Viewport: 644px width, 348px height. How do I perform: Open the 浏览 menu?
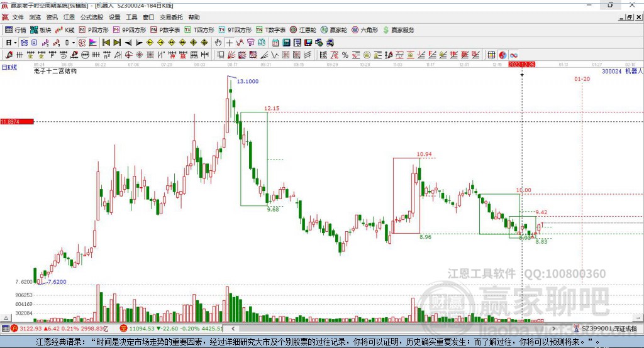(35, 17)
